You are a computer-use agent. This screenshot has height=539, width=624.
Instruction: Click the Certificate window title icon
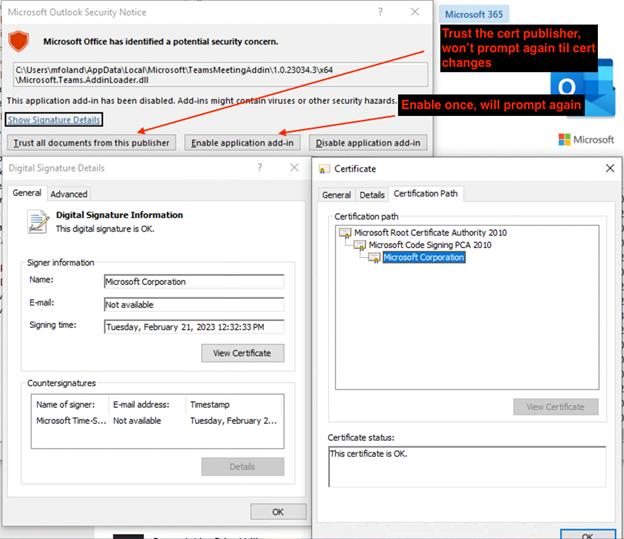coord(324,169)
